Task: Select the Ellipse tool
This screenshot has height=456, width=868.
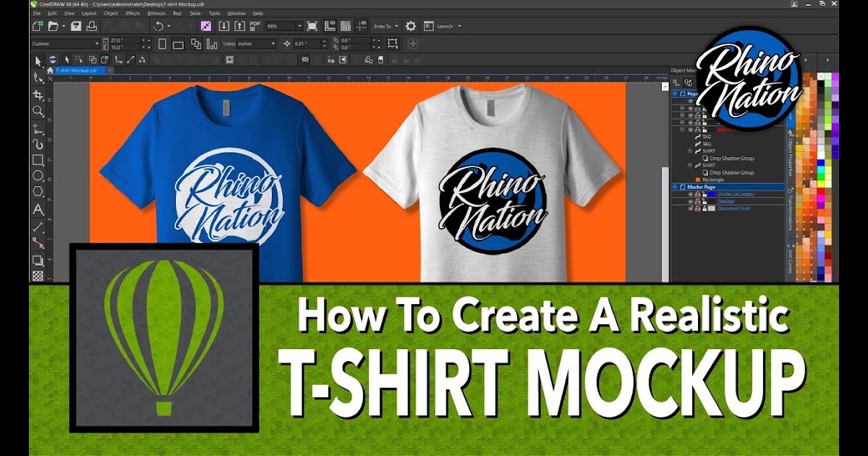Action: click(38, 176)
